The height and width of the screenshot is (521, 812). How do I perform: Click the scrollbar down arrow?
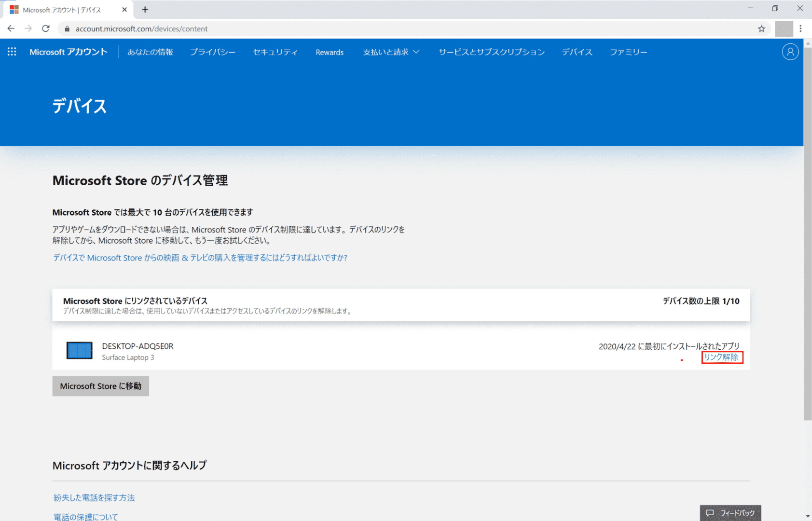(808, 516)
